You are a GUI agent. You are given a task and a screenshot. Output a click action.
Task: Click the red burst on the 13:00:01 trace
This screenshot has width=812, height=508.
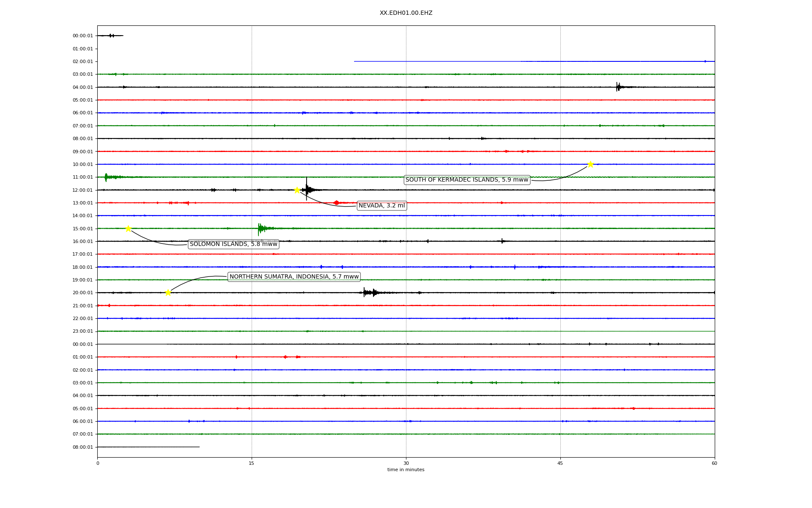pos(336,203)
